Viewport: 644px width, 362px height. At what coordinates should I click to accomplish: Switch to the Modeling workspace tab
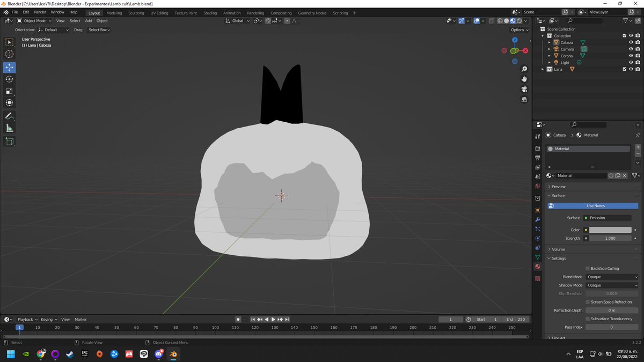tap(114, 13)
